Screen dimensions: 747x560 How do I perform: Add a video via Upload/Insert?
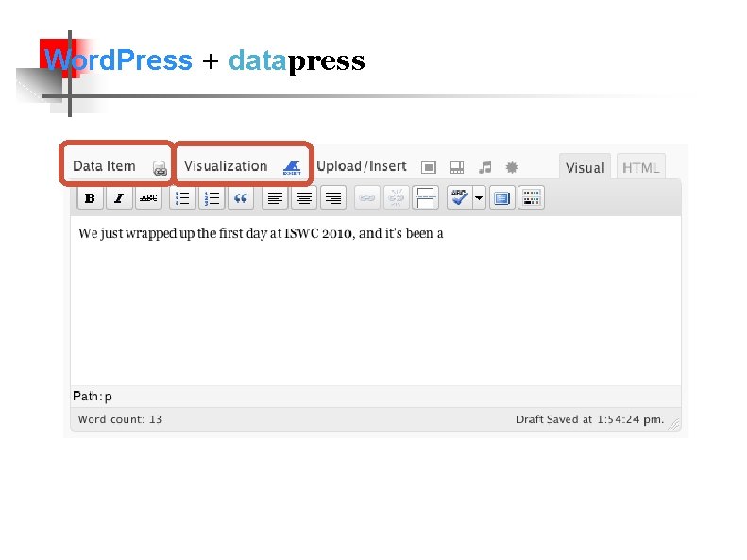[x=457, y=167]
